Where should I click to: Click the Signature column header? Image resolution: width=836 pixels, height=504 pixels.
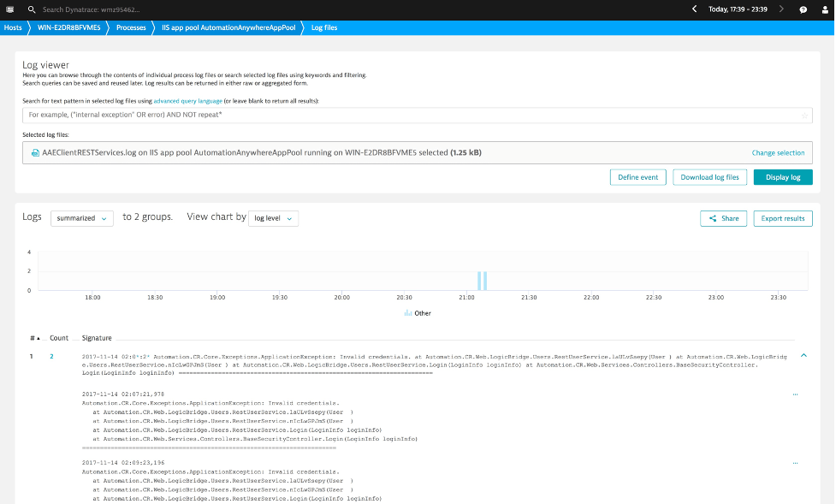tap(97, 338)
